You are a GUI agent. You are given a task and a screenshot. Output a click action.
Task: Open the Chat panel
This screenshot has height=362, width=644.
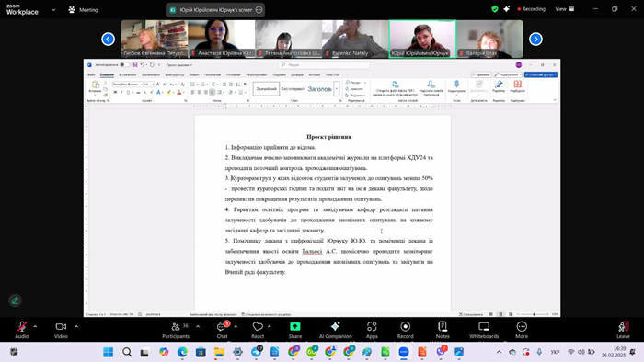(223, 330)
